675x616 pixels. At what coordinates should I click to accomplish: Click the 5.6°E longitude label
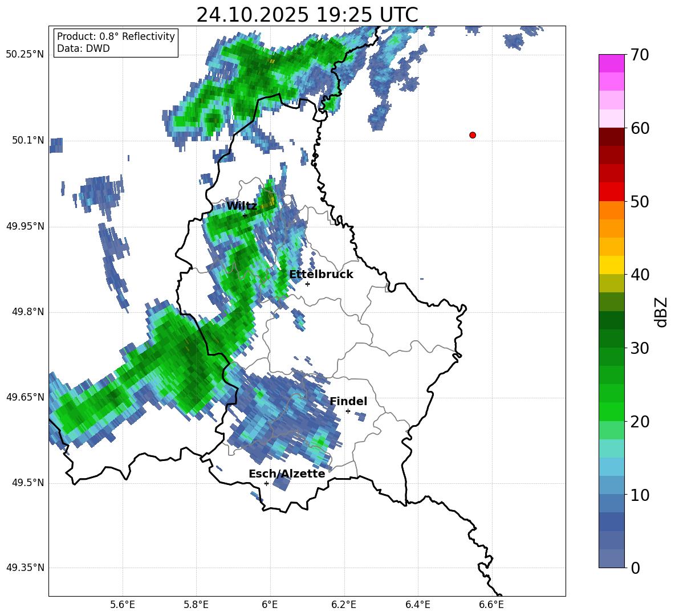123,605
